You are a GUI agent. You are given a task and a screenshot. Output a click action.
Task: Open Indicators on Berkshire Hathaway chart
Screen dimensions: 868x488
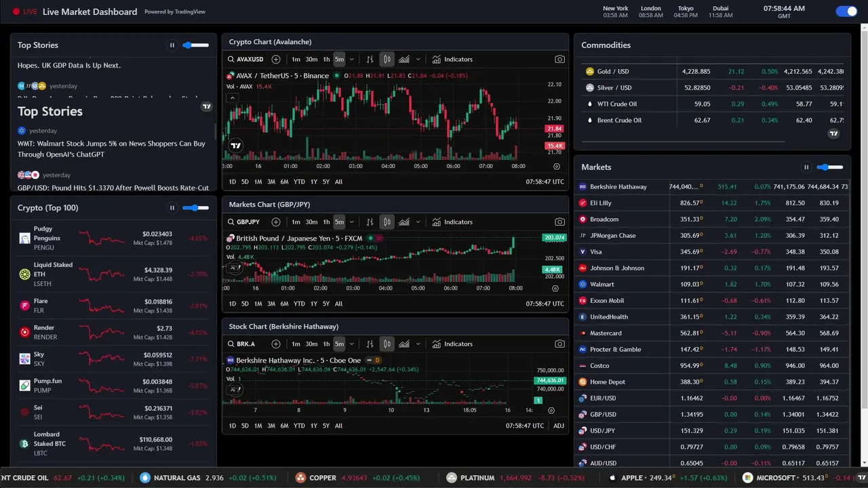[x=452, y=344]
